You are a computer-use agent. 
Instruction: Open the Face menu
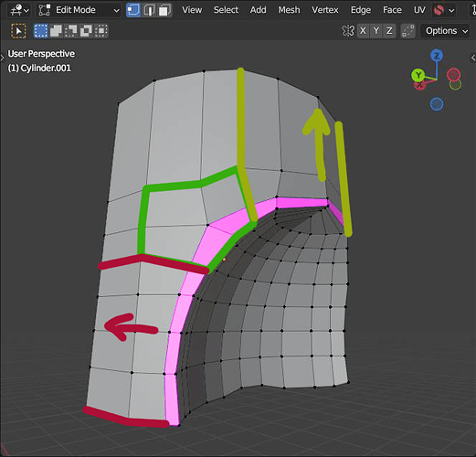[392, 10]
